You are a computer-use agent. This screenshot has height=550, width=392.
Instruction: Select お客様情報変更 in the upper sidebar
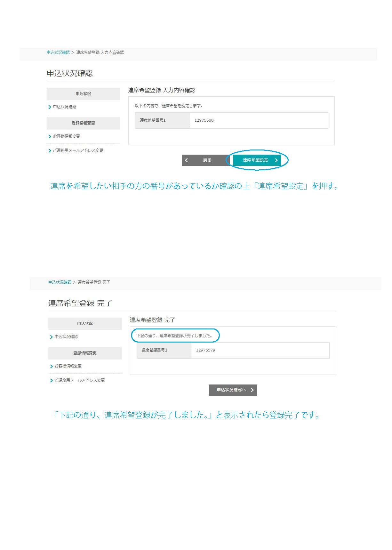[x=66, y=136]
